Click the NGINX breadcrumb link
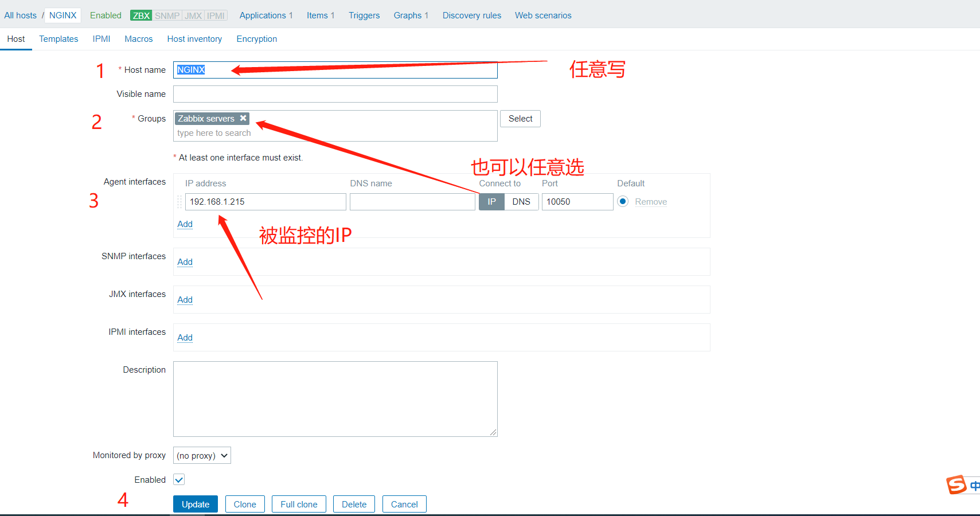The image size is (980, 516). click(x=63, y=15)
